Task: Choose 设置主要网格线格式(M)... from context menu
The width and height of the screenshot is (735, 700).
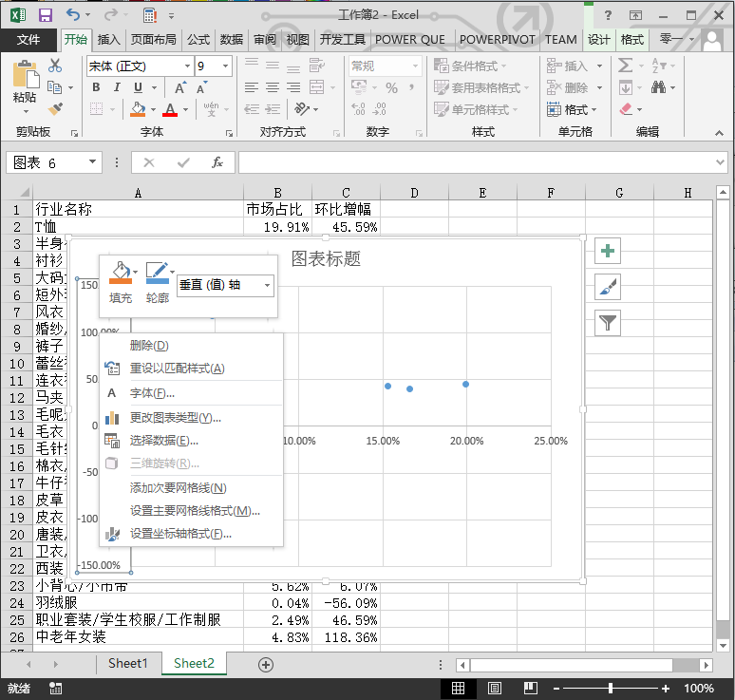Action: [191, 511]
